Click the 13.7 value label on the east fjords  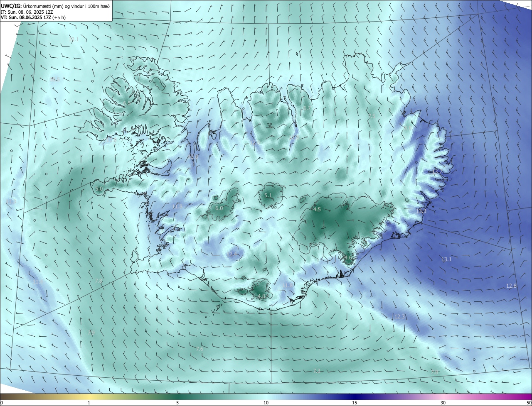point(437,171)
